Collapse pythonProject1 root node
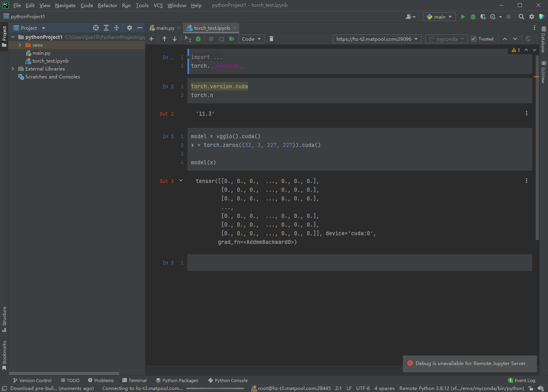This screenshot has width=548, height=392. tap(13, 37)
